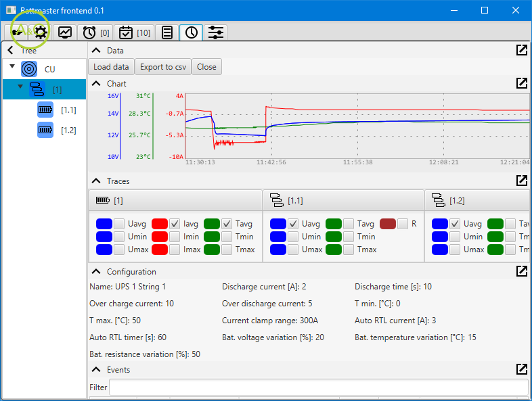Open red color swatch for [1] Imax

click(160, 250)
